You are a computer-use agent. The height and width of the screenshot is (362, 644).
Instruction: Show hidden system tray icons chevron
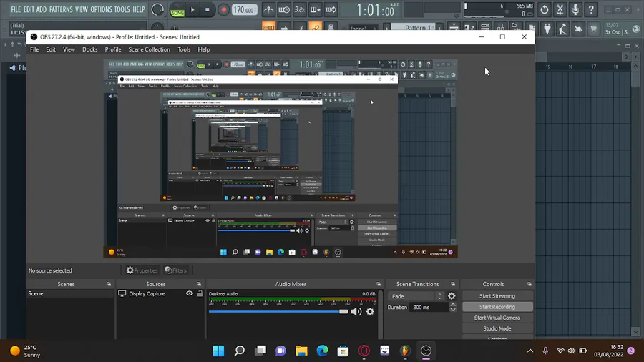530,351
